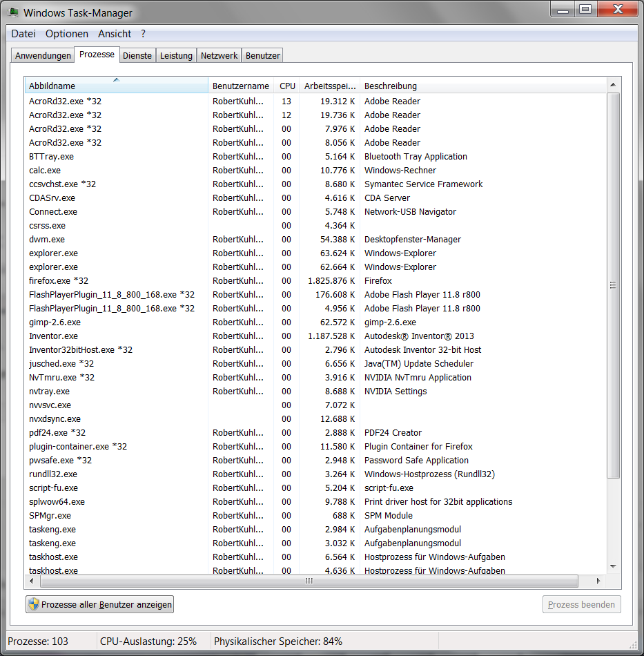Switch to the Benutzer tab
644x656 pixels.
(262, 55)
